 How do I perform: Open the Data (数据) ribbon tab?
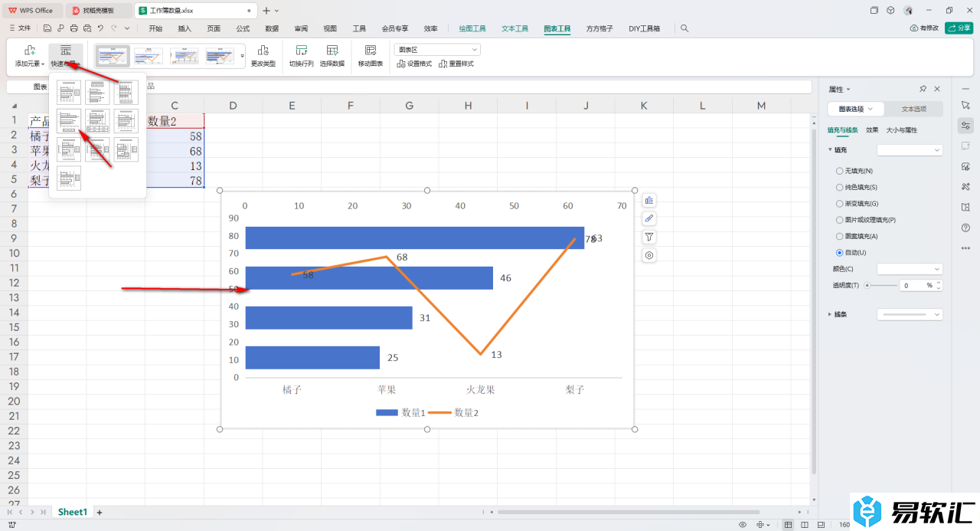(272, 28)
